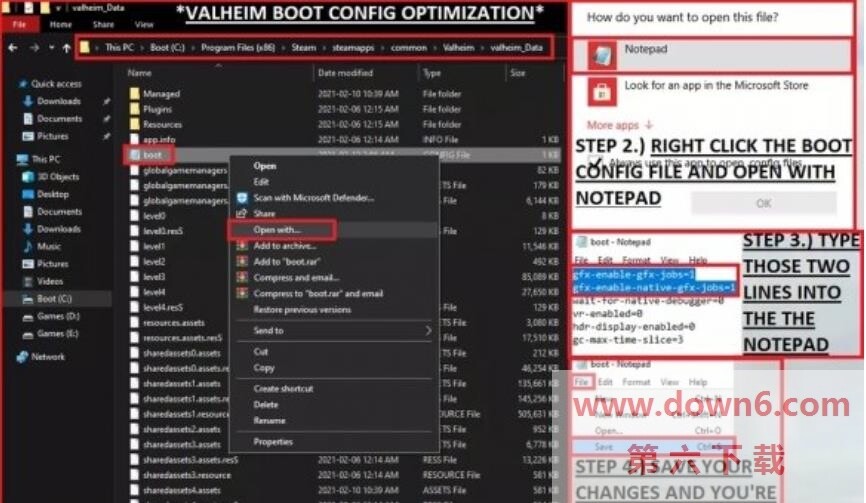
Task: Open 3D Objects folder in sidebar
Action: coord(58,177)
